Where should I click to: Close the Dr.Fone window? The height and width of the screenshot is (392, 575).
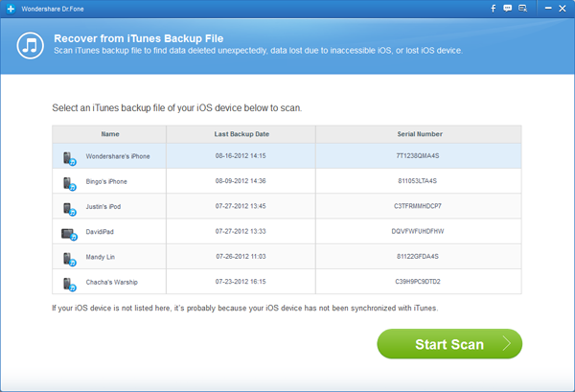tap(563, 9)
